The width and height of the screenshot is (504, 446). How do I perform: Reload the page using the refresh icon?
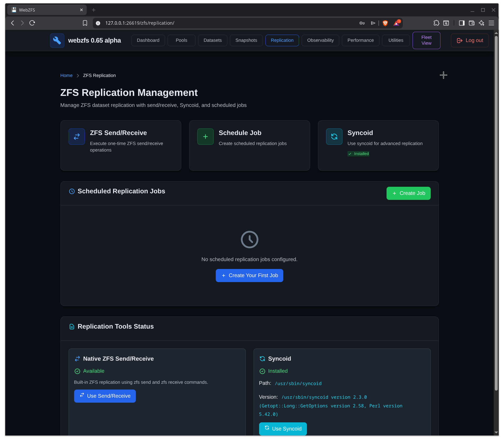[x=32, y=23]
